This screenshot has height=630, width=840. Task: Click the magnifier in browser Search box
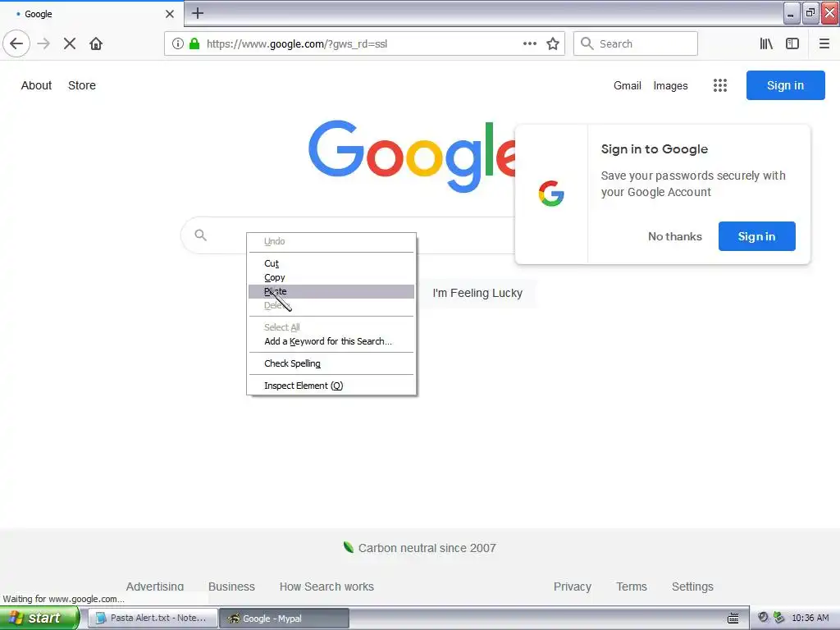pyautogui.click(x=587, y=43)
